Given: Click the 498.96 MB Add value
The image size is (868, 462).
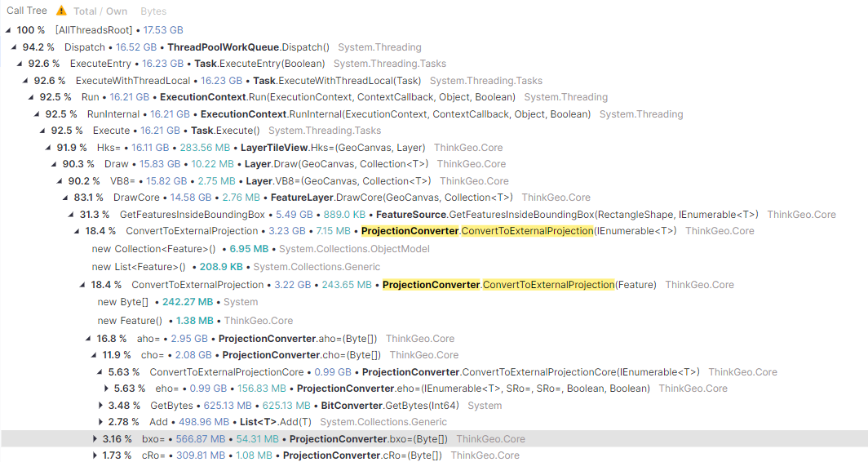Looking at the screenshot, I should 204,422.
